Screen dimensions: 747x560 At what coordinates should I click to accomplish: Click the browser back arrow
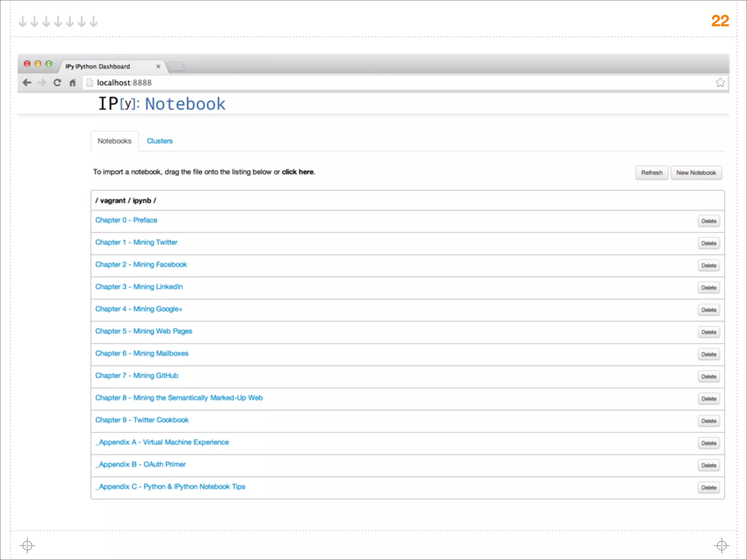(x=27, y=83)
